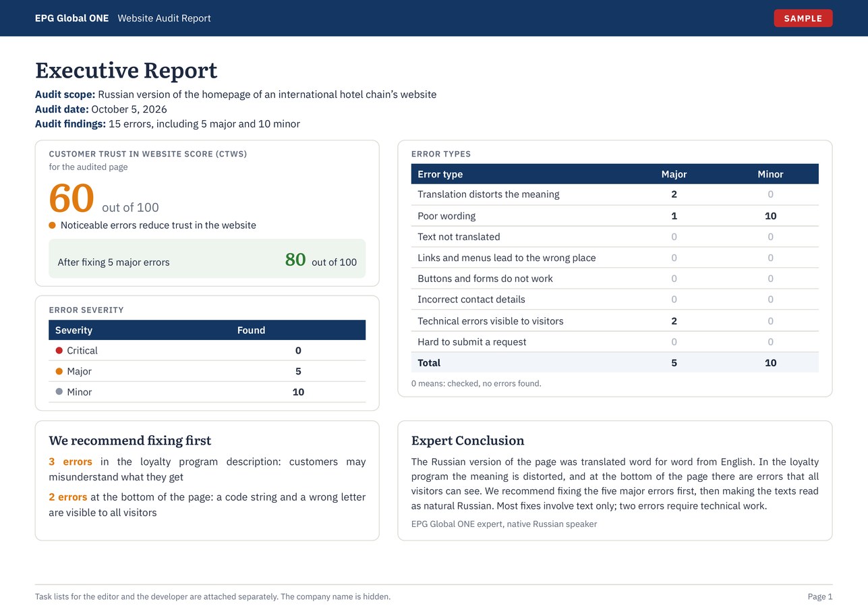Click the 'ERROR SEVERITY' section label
Image resolution: width=868 pixels, height=614 pixels.
point(86,310)
